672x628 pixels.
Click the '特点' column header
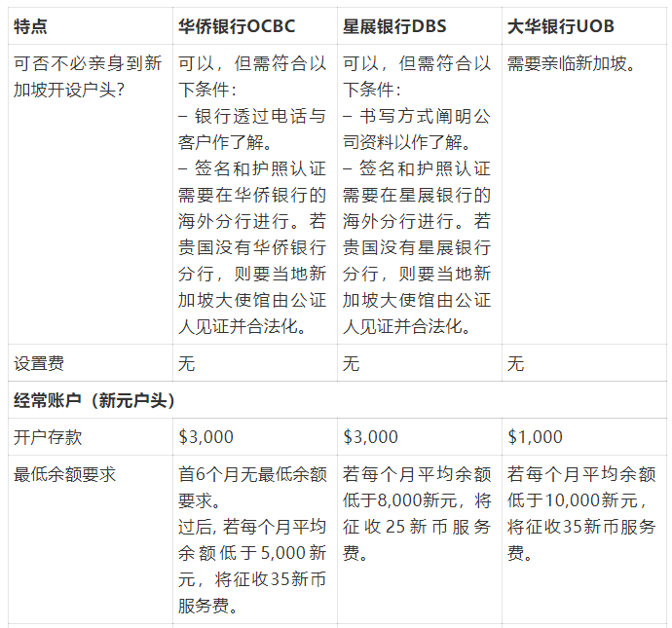click(x=30, y=26)
